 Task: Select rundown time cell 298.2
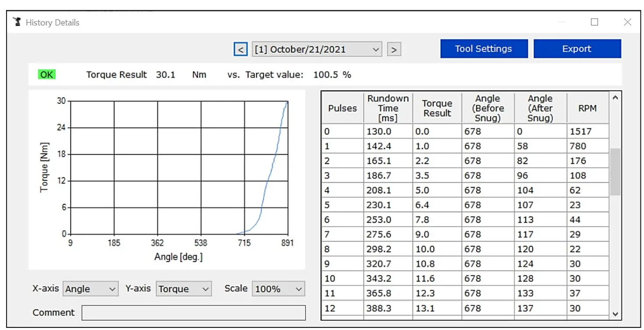pyautogui.click(x=388, y=249)
